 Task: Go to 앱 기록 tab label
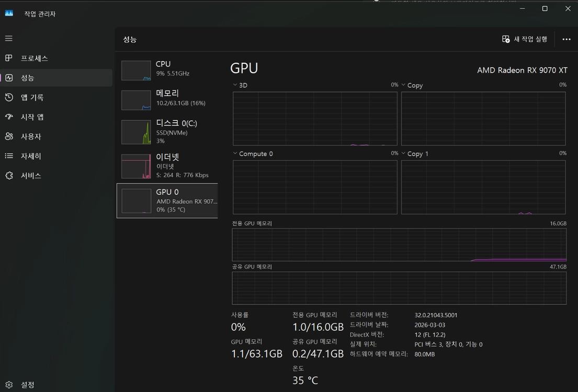coord(32,97)
